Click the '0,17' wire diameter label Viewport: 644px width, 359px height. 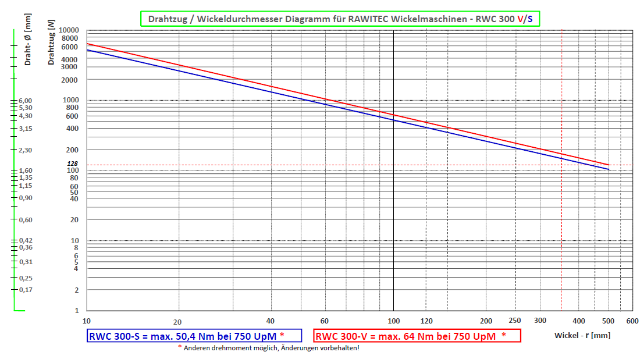point(26,290)
